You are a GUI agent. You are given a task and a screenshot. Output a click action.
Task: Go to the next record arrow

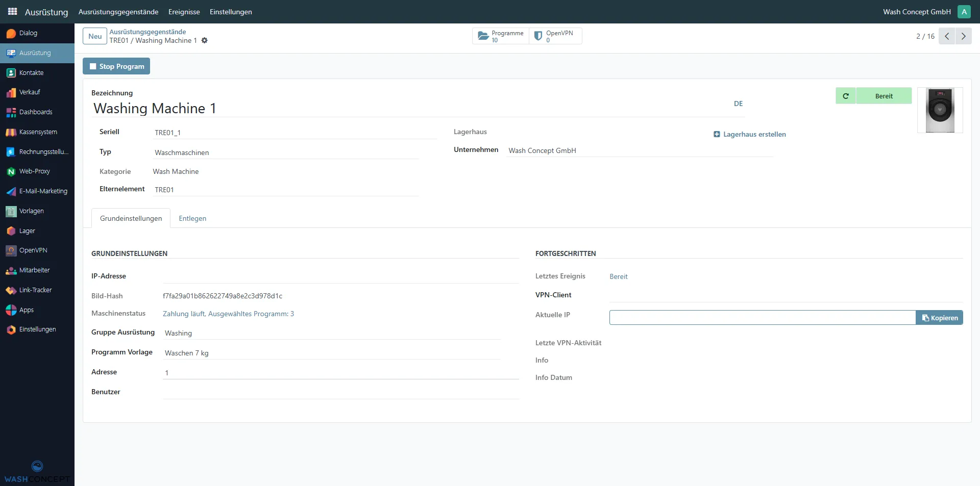tap(963, 36)
